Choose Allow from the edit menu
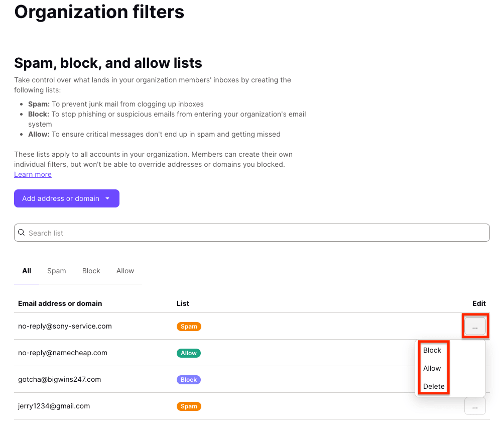 tap(432, 368)
